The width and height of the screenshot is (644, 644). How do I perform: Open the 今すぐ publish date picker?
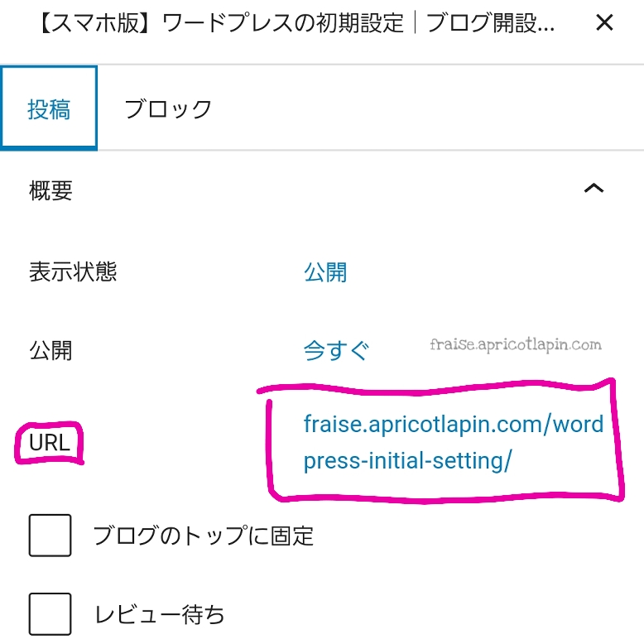(x=336, y=350)
